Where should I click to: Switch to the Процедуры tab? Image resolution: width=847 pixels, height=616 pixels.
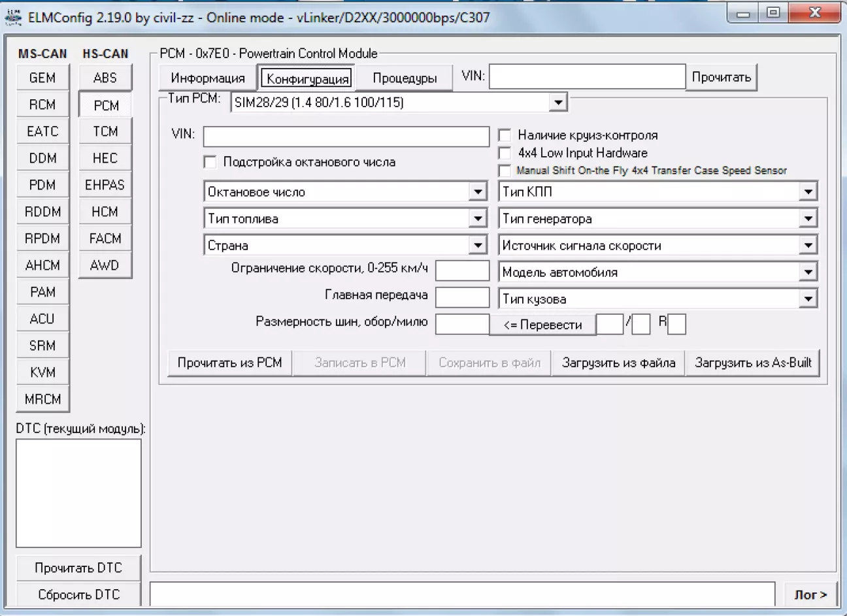405,78
